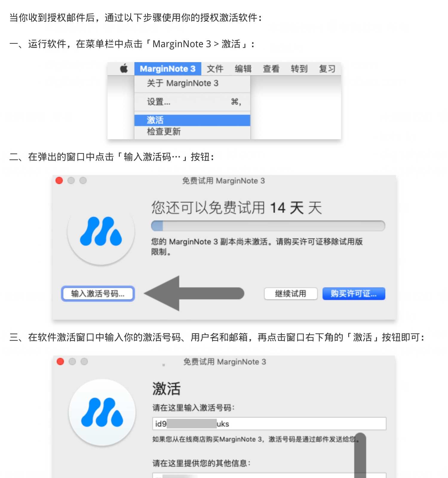Viewport: 448px width, 478px height.
Task: Open the MarginNote 3 menu
Action: click(x=168, y=69)
